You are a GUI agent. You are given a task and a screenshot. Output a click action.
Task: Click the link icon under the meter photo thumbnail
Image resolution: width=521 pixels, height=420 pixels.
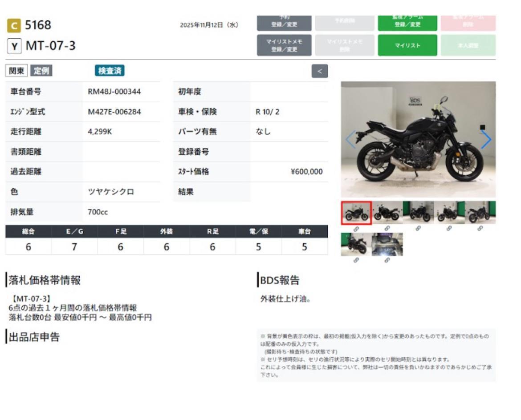tap(387, 260)
